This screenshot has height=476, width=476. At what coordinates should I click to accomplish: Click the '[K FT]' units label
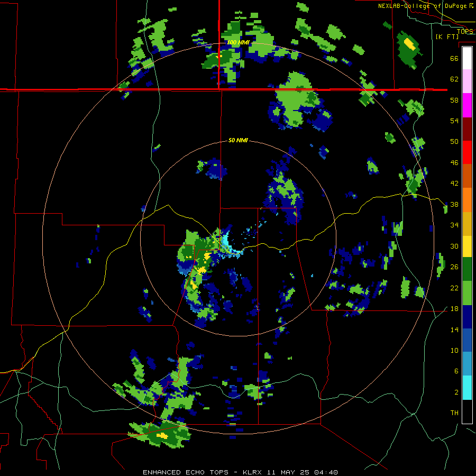(x=447, y=36)
